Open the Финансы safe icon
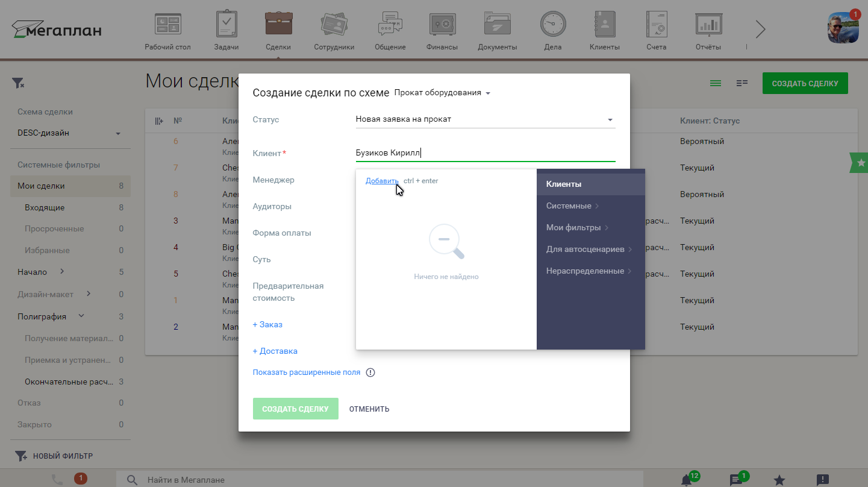The image size is (868, 487). click(442, 25)
